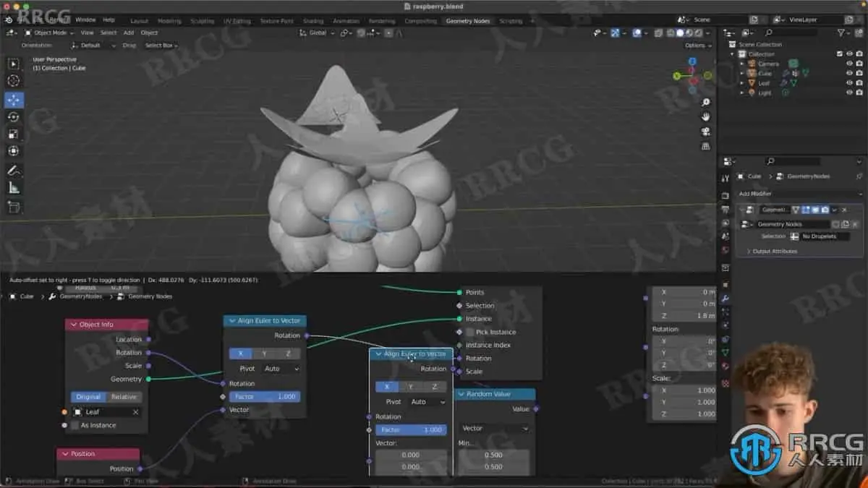The height and width of the screenshot is (488, 868).
Task: Click the pan view hand icon
Action: [x=706, y=116]
